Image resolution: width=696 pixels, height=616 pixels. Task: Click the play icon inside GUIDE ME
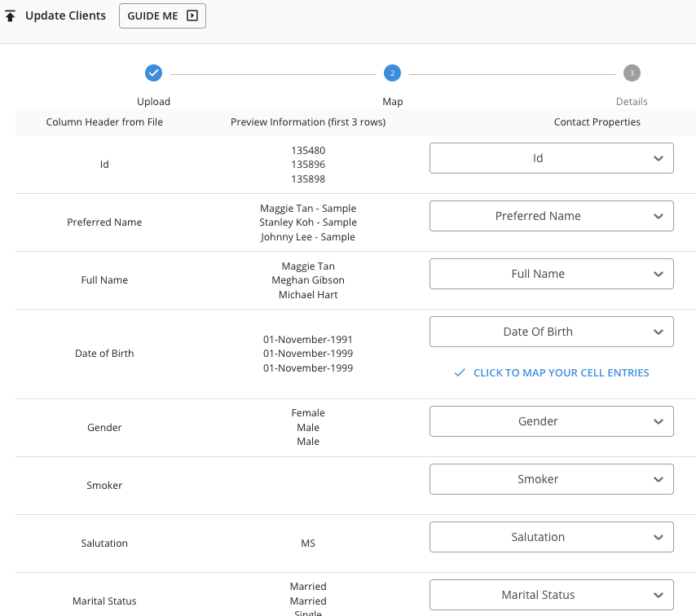pos(192,16)
